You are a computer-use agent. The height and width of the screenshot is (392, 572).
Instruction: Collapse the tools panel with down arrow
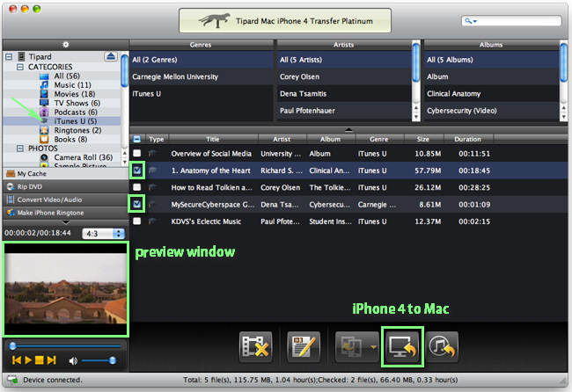pos(66,222)
